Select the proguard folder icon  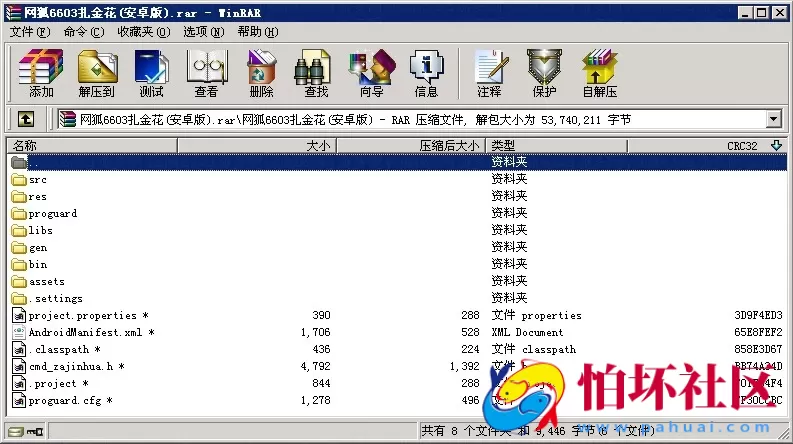(19, 213)
